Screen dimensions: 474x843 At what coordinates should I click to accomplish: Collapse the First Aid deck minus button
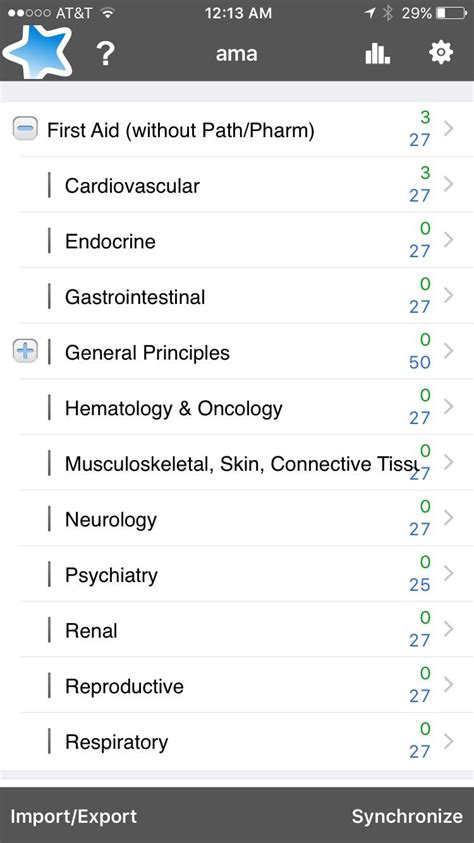[x=25, y=130]
